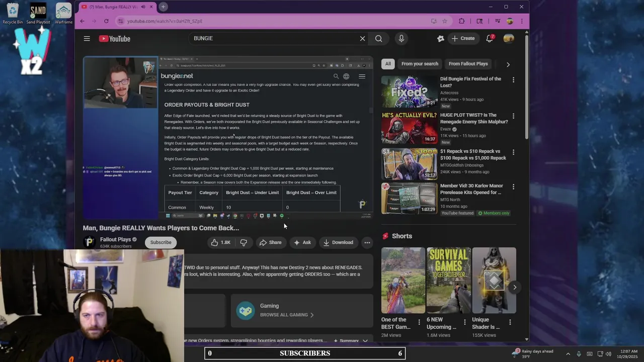Open the One of the BEST Games short
This screenshot has width=644, height=362.
pos(403,280)
